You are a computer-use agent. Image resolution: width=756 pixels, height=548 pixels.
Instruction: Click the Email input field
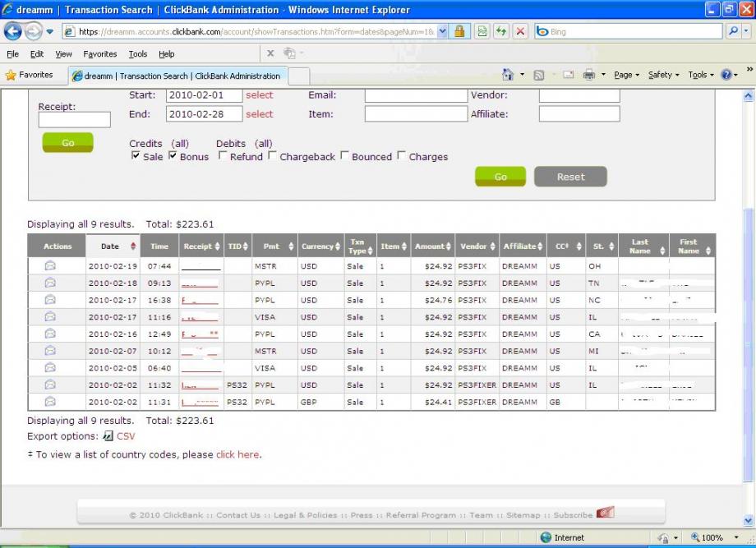coord(415,95)
